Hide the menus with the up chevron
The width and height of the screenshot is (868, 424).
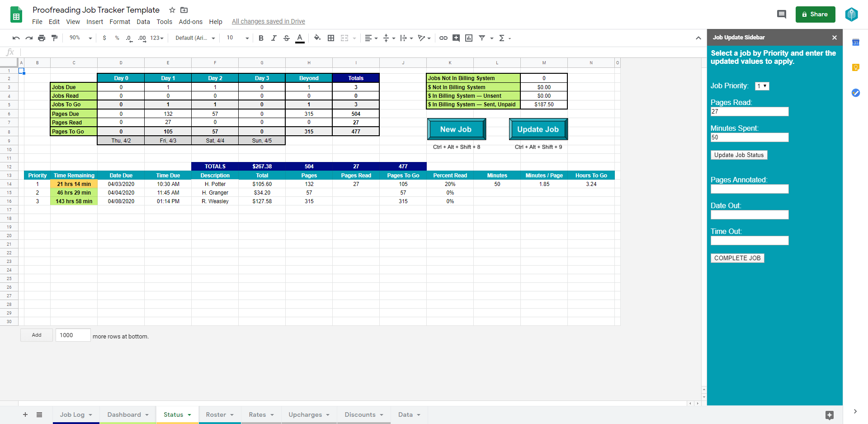tap(698, 38)
